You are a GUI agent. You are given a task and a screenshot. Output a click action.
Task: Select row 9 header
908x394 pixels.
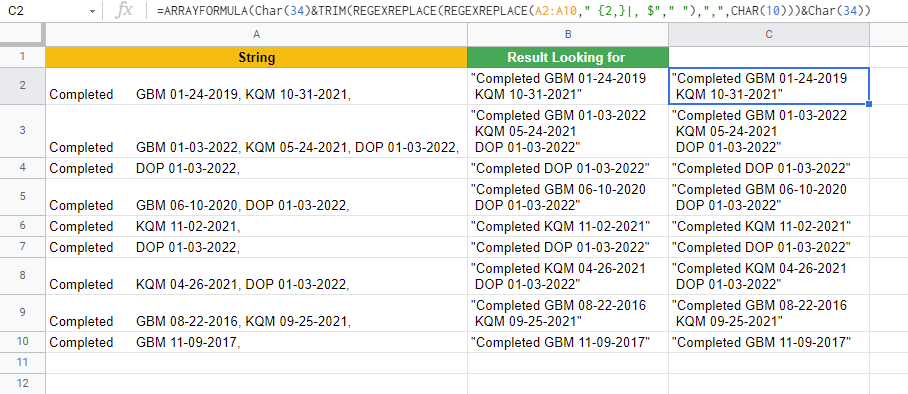[x=23, y=313]
